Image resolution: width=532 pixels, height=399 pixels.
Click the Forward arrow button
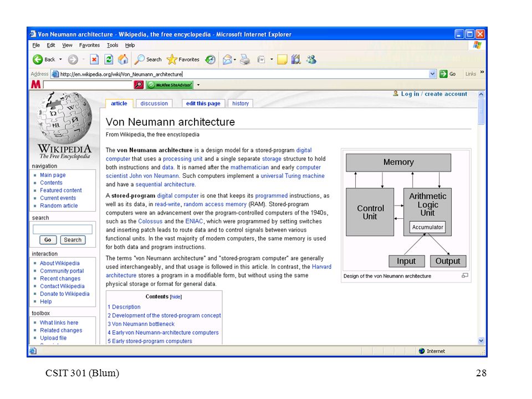click(x=73, y=60)
